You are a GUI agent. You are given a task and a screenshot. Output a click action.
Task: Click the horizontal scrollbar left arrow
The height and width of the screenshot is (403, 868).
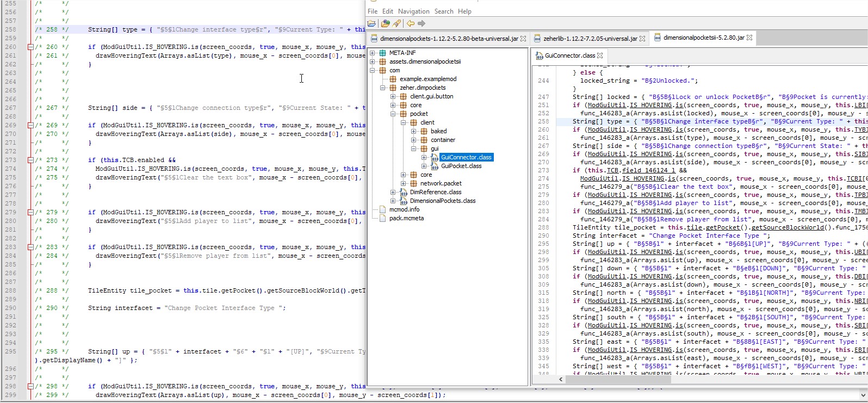pyautogui.click(x=561, y=379)
